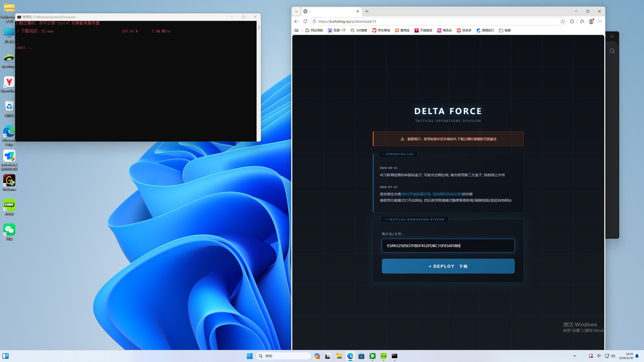Open the 百度一下 bookmark
Viewport: 644px width, 362px height.
click(337, 30)
